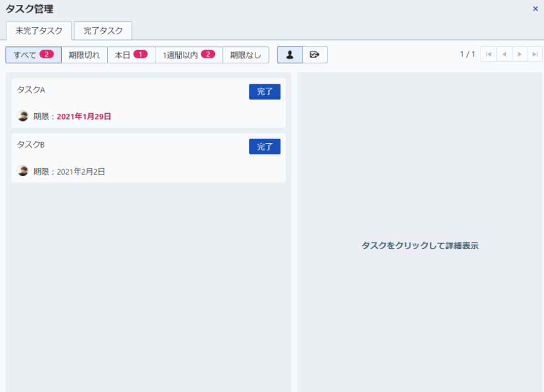
Task: Close the タスク管理 dialog
Action: click(535, 9)
